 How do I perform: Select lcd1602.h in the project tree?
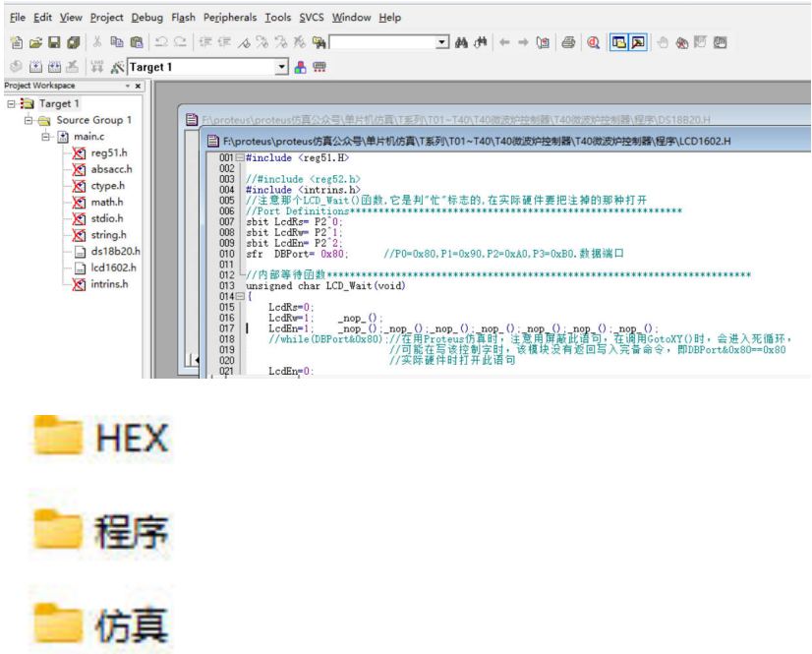point(113,268)
